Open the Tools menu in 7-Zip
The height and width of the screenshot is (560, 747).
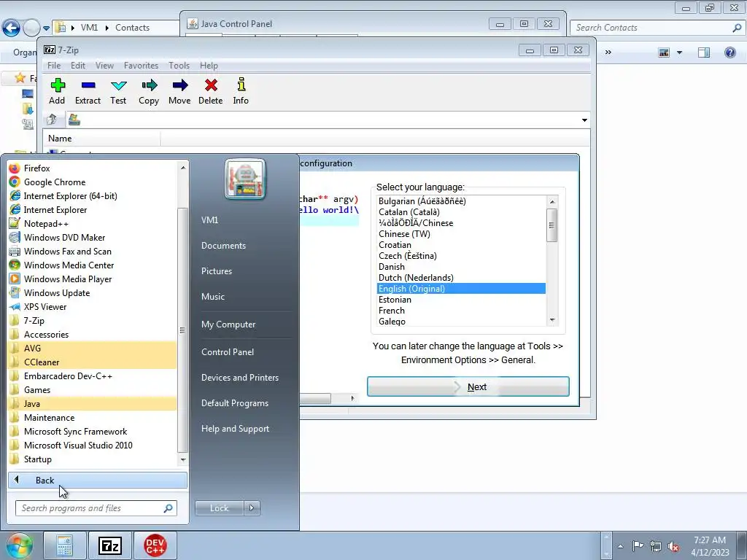[179, 66]
